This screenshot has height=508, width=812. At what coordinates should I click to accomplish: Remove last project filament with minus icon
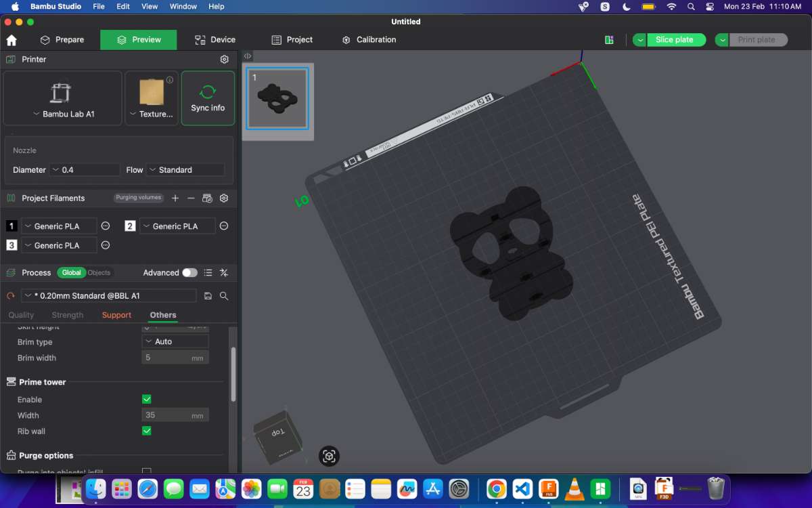(x=191, y=198)
